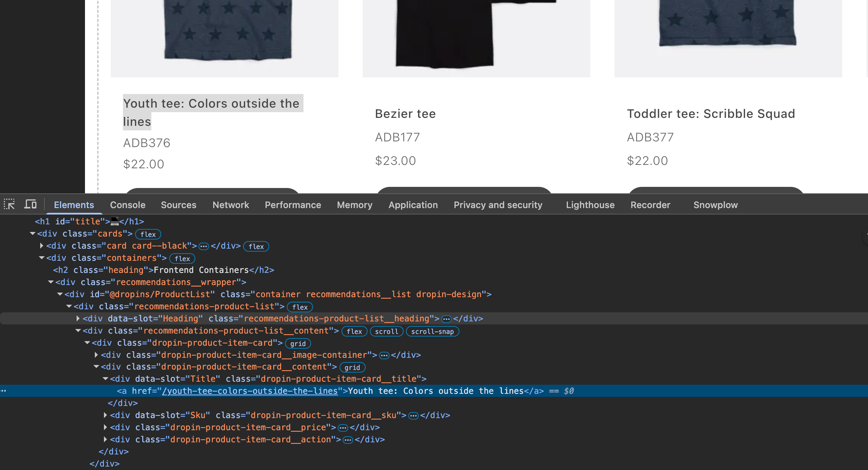Click ellipsis icon on card--black div
Image resolution: width=868 pixels, height=470 pixels.
pos(204,246)
